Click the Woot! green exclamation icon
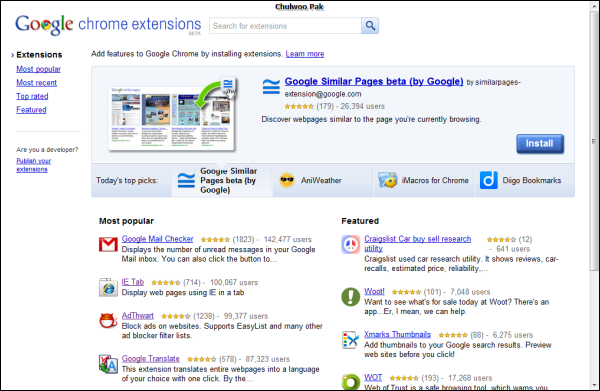This screenshot has height=391, width=600. (351, 297)
